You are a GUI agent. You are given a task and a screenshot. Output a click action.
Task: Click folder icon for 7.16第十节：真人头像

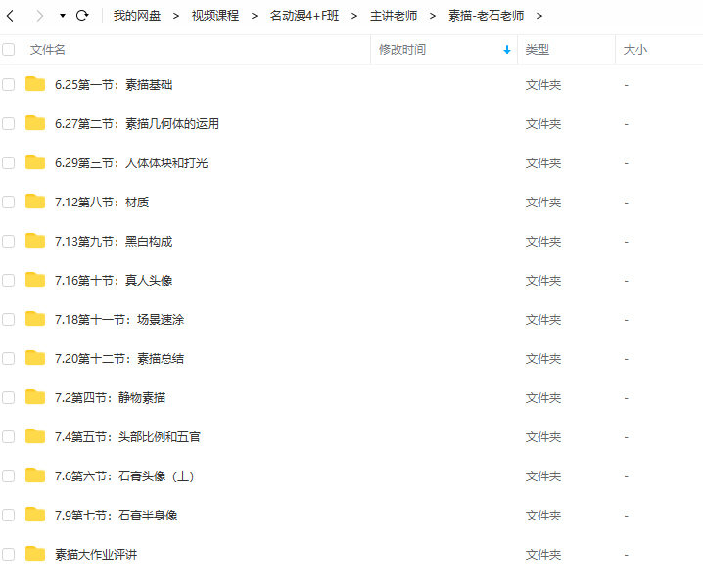click(35, 280)
